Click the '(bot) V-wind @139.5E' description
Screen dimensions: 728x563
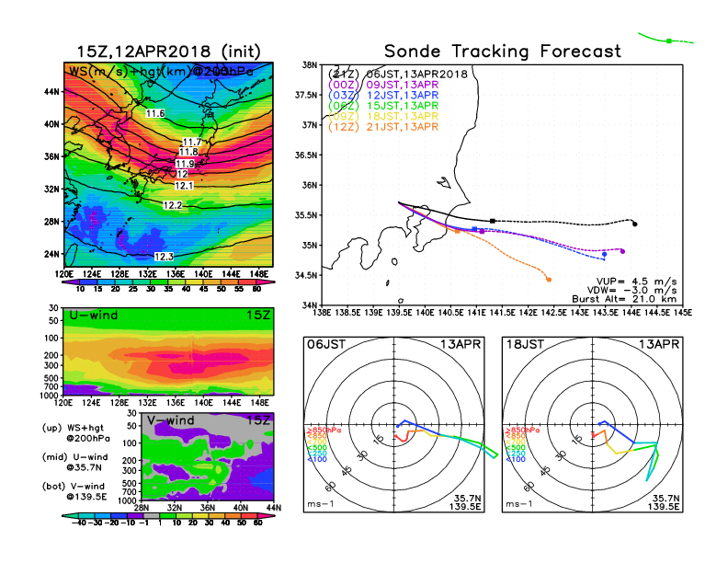[74, 491]
